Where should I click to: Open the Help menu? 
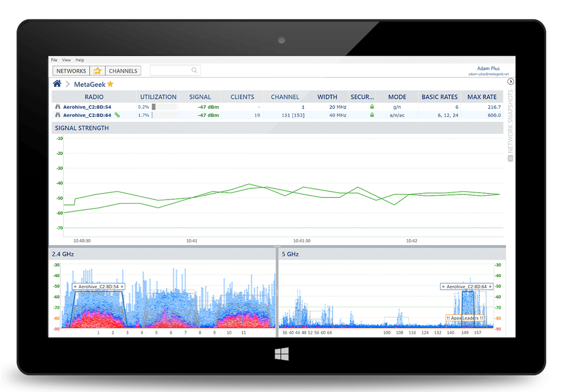tap(80, 60)
